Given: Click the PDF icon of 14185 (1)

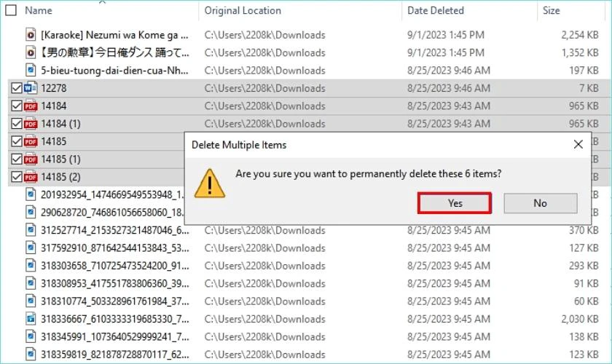Looking at the screenshot, I should coord(31,159).
